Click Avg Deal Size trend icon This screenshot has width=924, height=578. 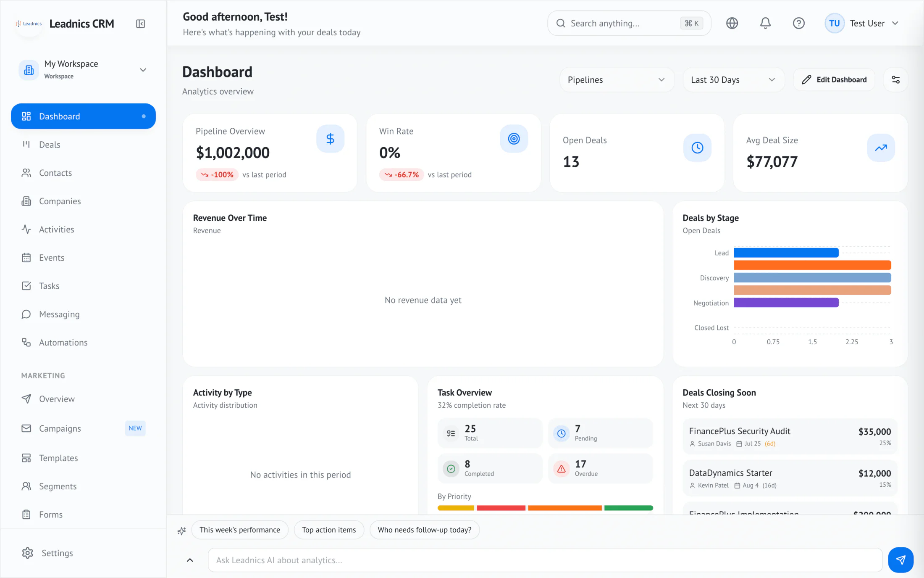coord(881,148)
